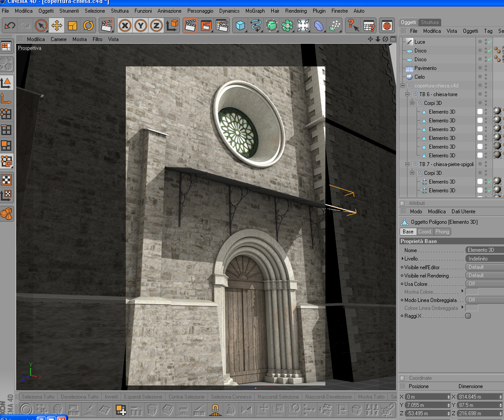Viewport: 504px width, 420px height.
Task: Enable the Use Model tool in left palette
Action: pos(7,83)
